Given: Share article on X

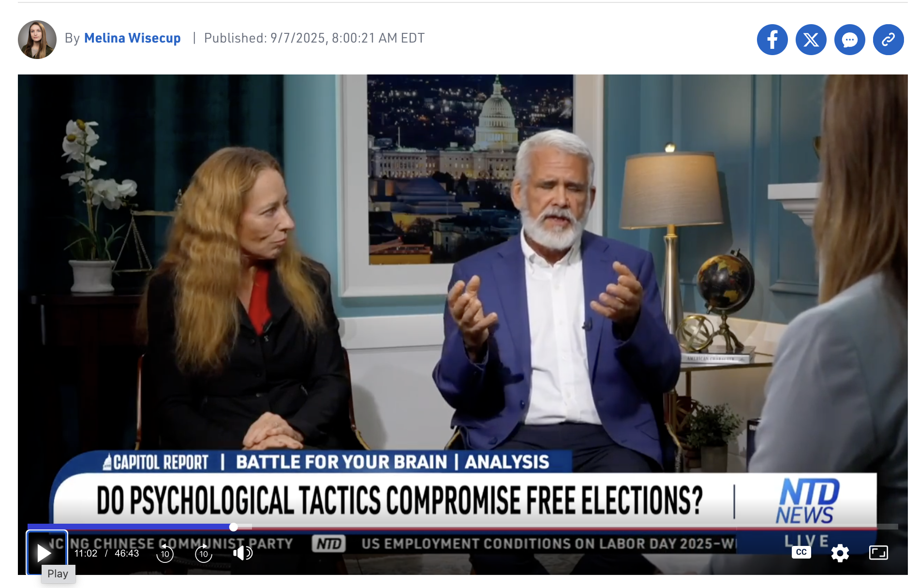Looking at the screenshot, I should tap(811, 40).
